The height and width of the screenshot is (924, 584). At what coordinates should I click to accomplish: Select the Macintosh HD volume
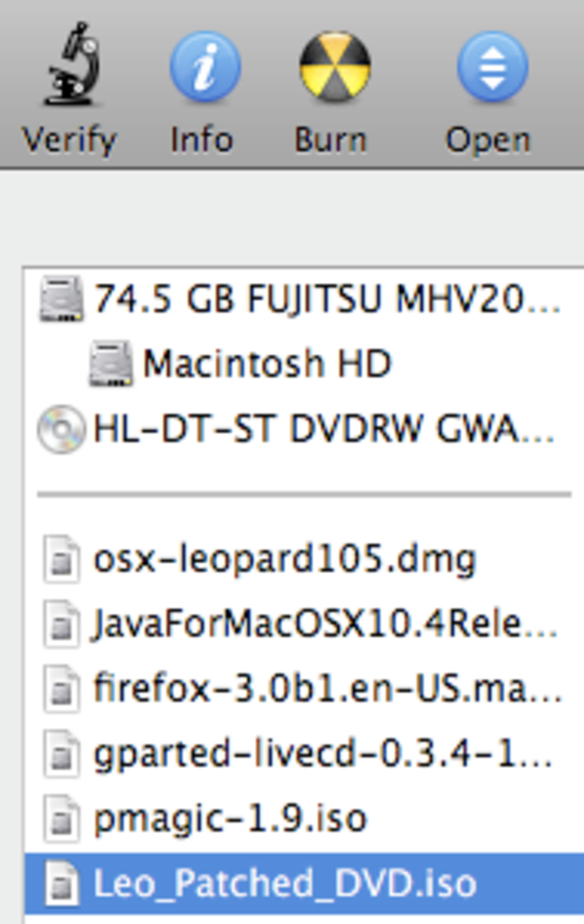coord(266,365)
